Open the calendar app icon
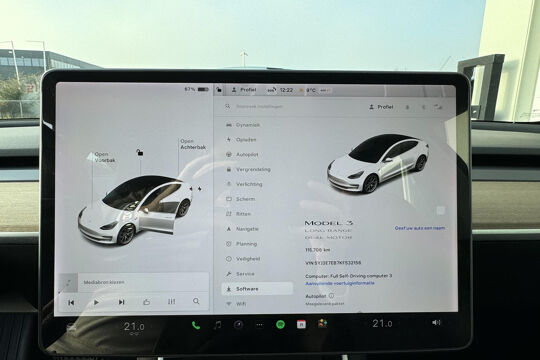540x360 pixels. click(301, 324)
